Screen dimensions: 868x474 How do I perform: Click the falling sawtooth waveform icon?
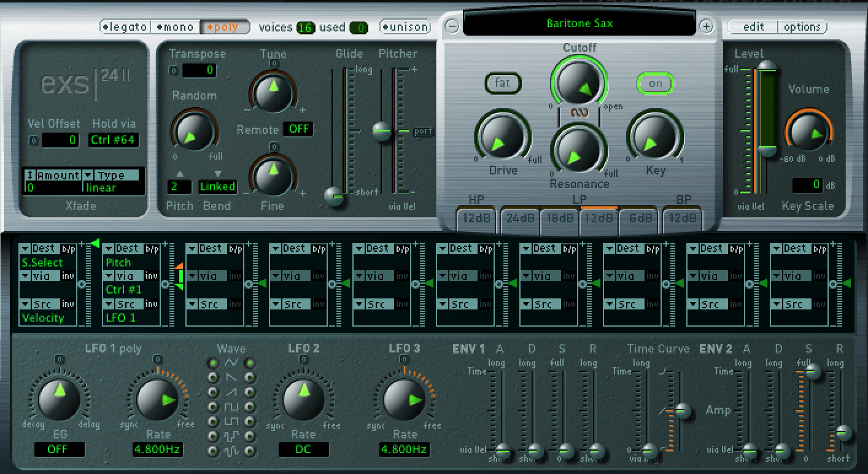(231, 378)
